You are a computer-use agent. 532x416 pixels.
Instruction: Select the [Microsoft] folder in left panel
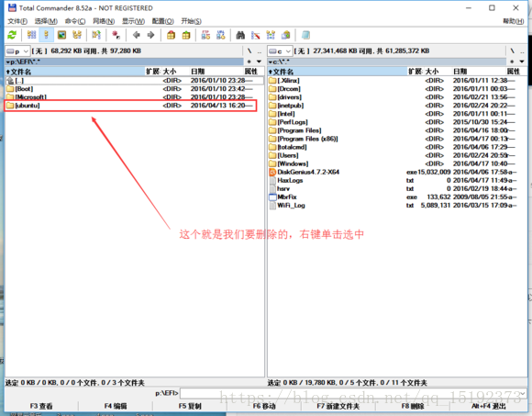click(134, 97)
